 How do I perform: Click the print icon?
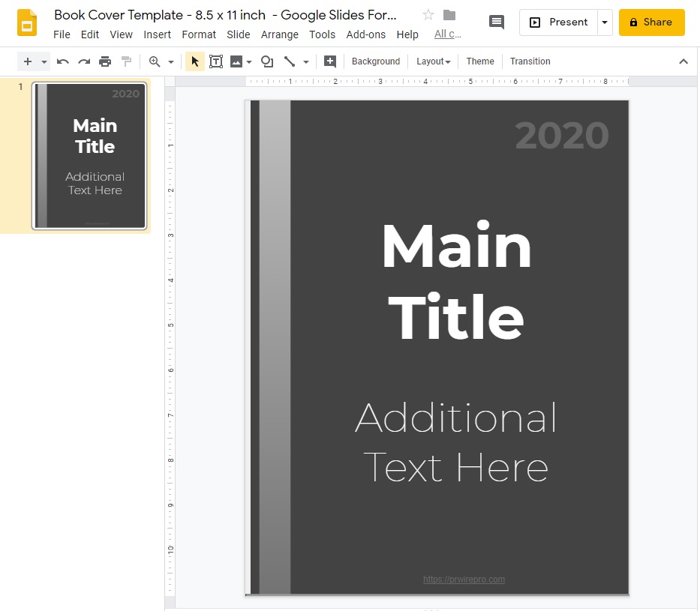(x=105, y=61)
